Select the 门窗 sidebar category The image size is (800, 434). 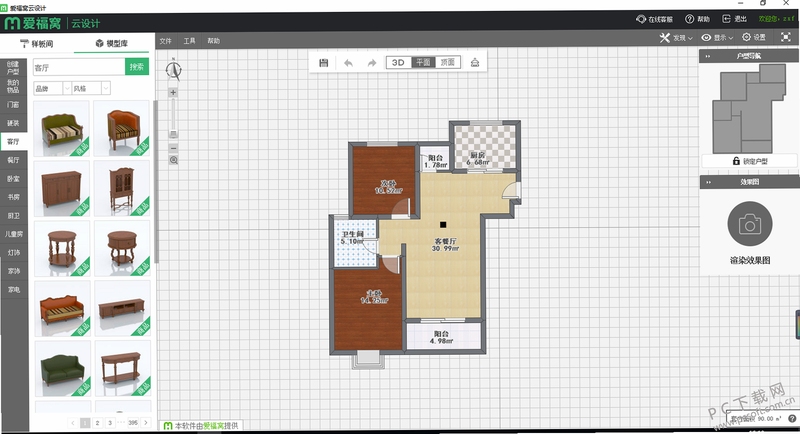13,105
